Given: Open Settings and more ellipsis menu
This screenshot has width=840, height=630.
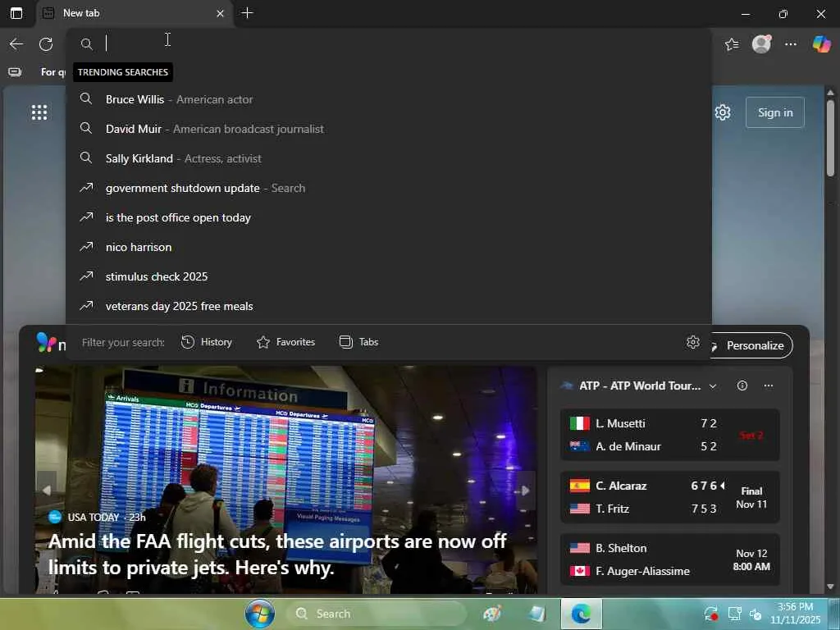Looking at the screenshot, I should (791, 44).
